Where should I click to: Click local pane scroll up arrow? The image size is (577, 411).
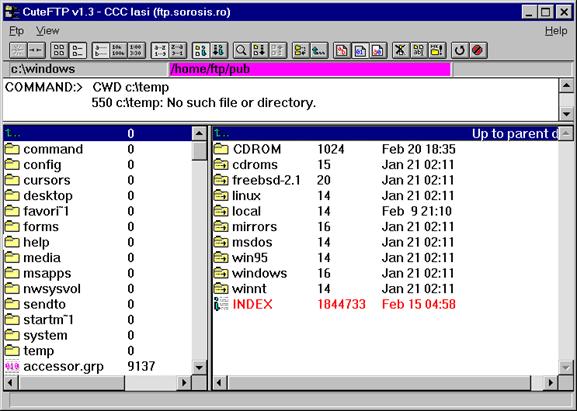coord(199,133)
